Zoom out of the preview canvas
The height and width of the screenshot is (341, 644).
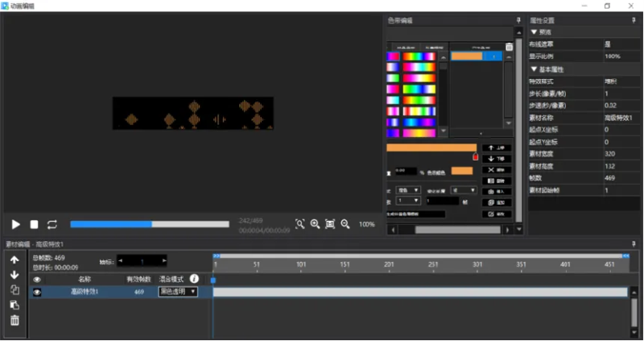coord(345,224)
